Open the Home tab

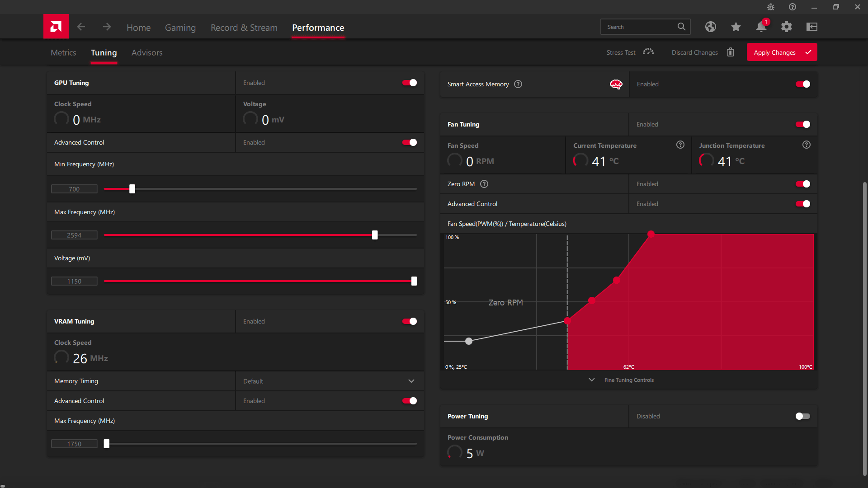coord(138,28)
